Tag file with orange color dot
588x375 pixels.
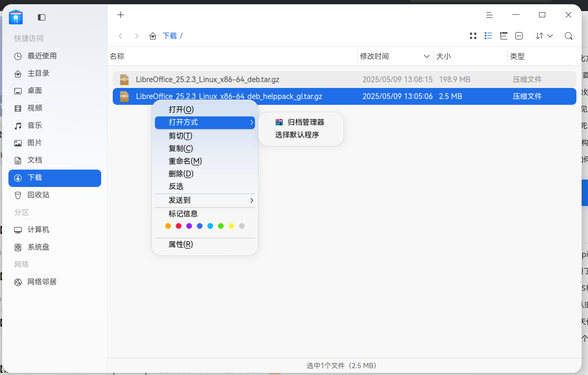pos(168,226)
